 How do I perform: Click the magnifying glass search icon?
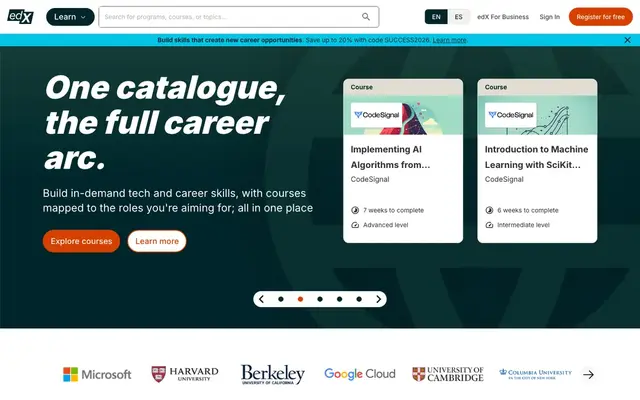coord(366,17)
